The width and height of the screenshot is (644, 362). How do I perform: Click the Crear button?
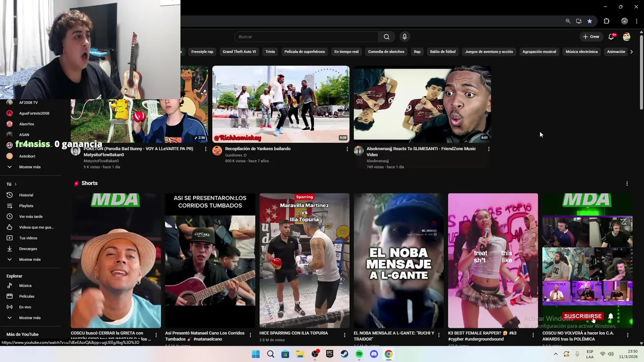pyautogui.click(x=591, y=37)
